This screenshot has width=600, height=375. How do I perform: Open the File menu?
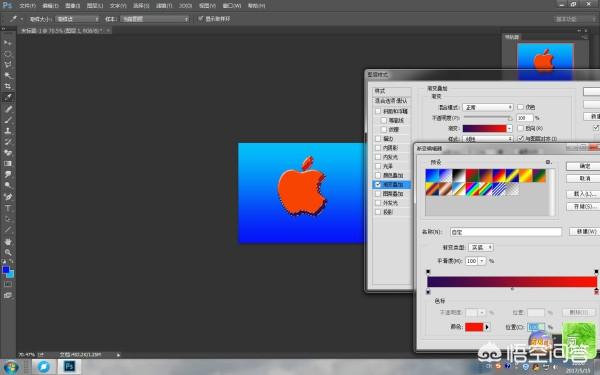coord(27,6)
